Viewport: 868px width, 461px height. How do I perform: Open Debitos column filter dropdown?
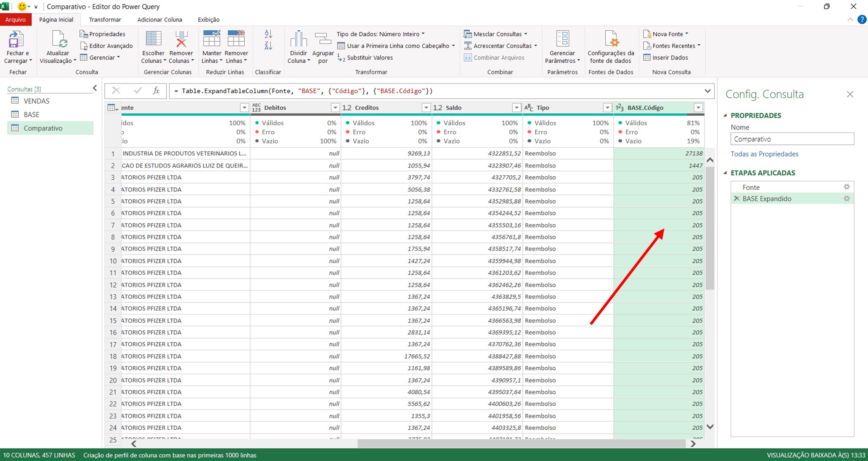tap(335, 108)
